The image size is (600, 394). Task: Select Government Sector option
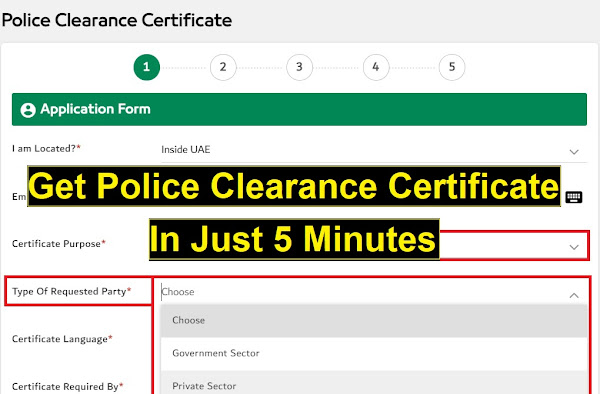374,353
